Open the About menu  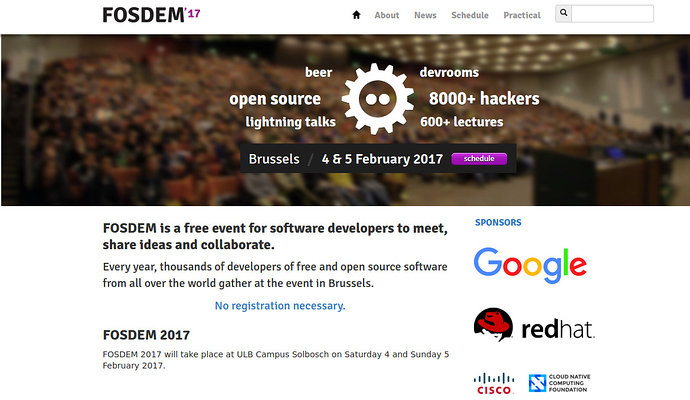[387, 15]
